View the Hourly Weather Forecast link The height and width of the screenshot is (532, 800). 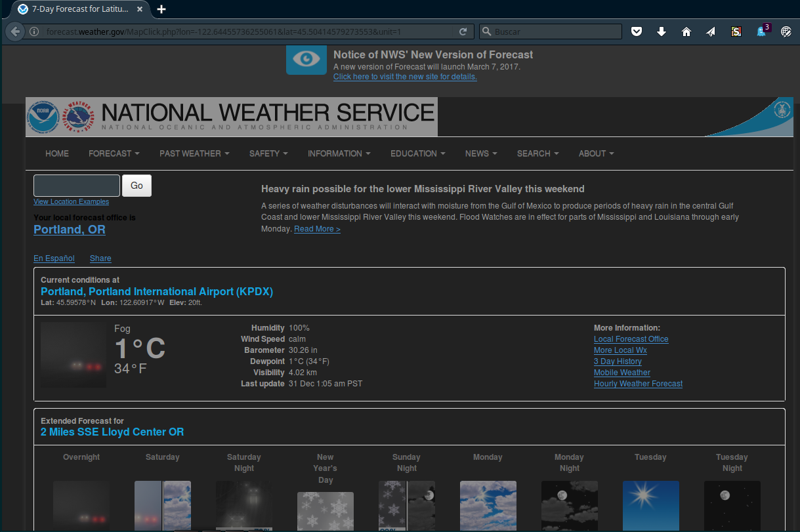pos(637,383)
